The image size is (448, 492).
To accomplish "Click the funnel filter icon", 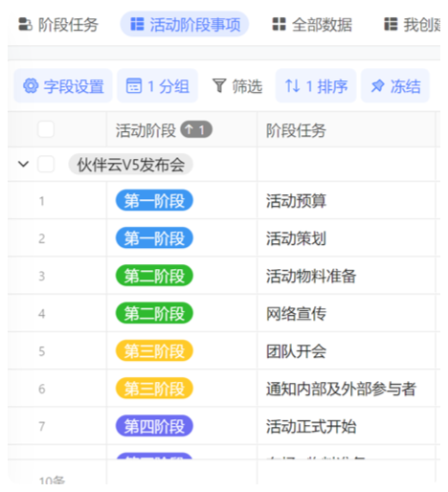I will (219, 85).
